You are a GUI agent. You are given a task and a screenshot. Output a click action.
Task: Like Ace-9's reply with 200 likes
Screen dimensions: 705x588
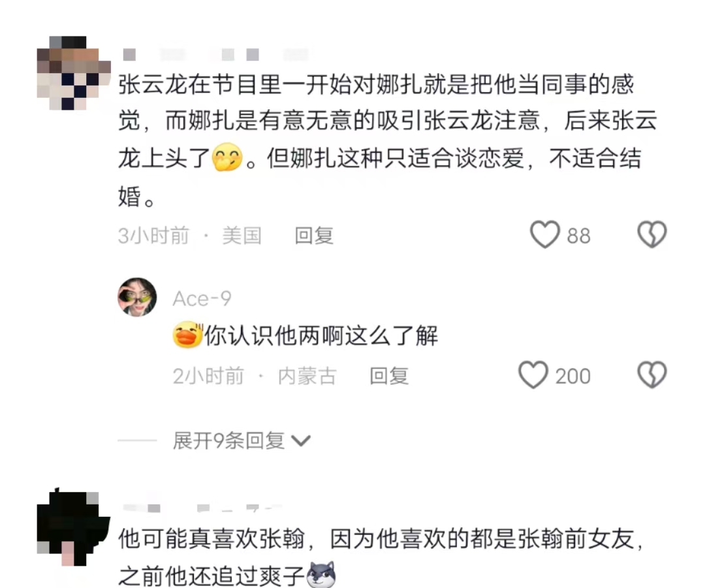click(x=533, y=375)
